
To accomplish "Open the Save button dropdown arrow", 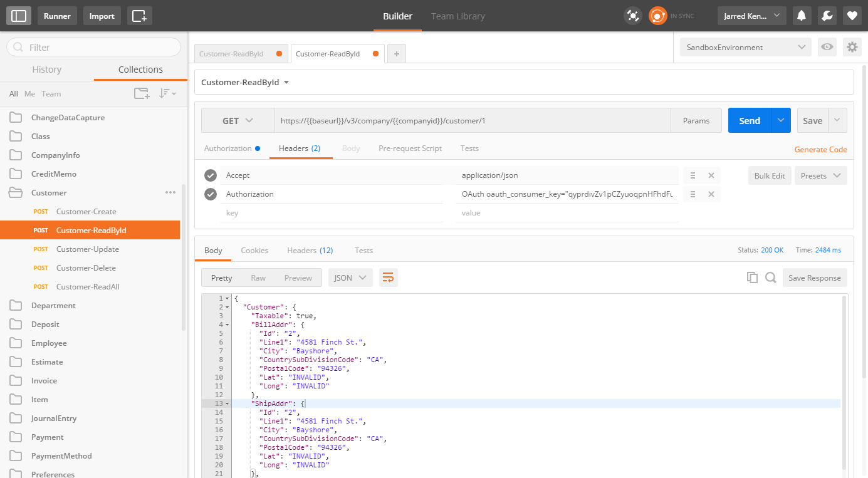I will coord(837,120).
